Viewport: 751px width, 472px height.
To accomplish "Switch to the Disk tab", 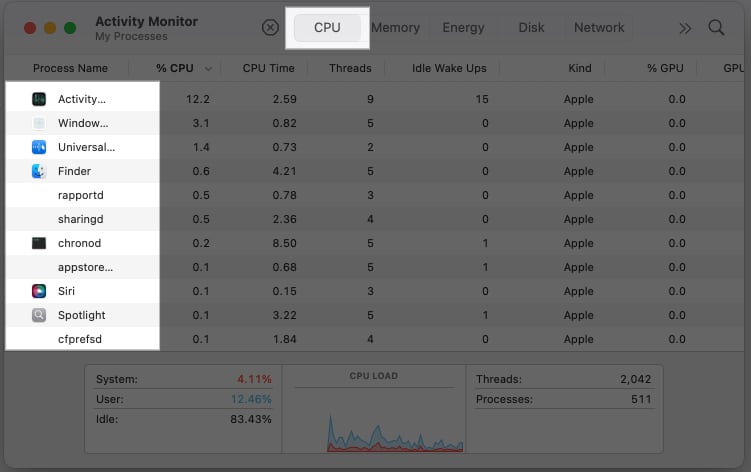I will [x=531, y=28].
